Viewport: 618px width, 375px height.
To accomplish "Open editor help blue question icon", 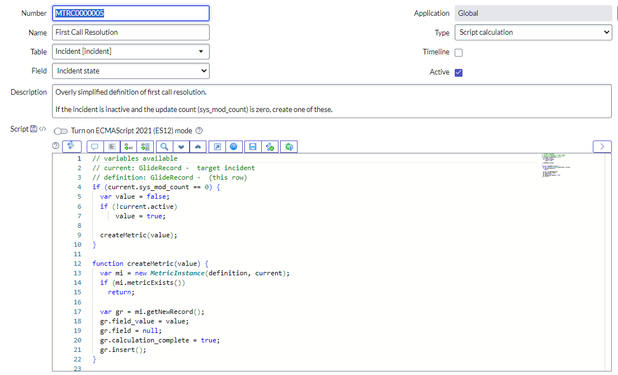I will tap(234, 147).
